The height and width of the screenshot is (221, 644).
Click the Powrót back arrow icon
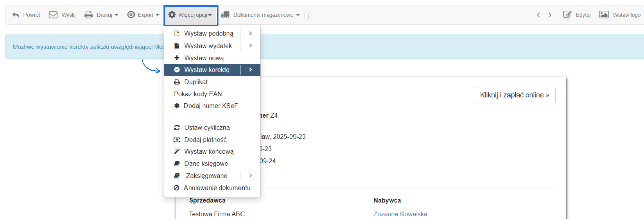tap(16, 15)
